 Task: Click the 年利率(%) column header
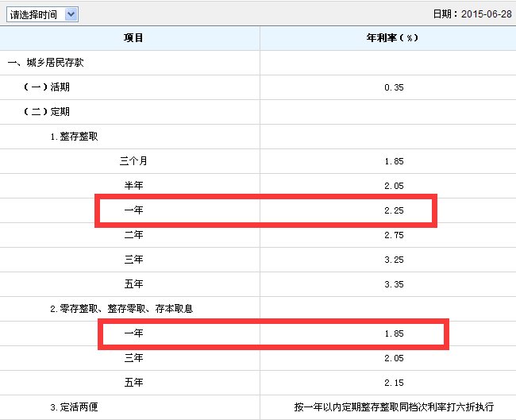click(x=392, y=38)
